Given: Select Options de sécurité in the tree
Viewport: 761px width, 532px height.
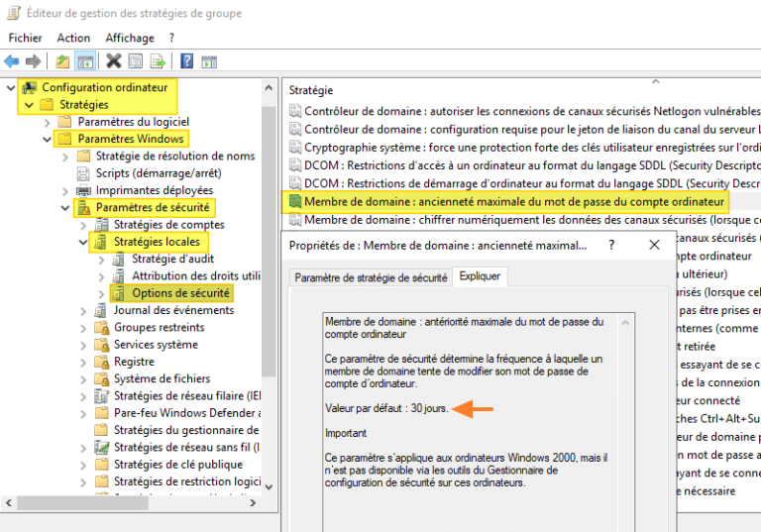Looking at the screenshot, I should click(x=180, y=293).
